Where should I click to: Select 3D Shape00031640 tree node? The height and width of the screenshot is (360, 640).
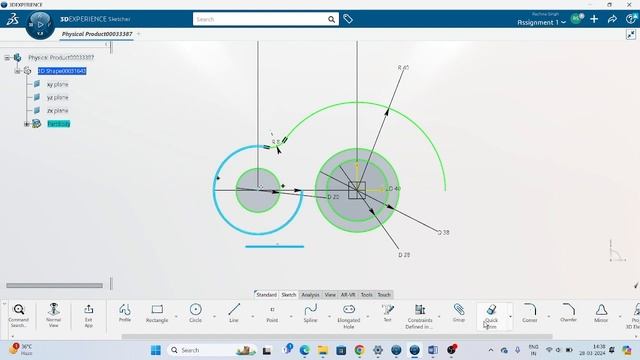point(62,71)
